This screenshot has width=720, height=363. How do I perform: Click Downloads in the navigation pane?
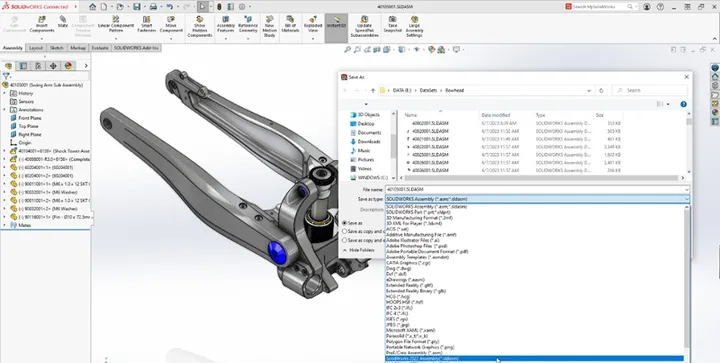[x=368, y=141]
